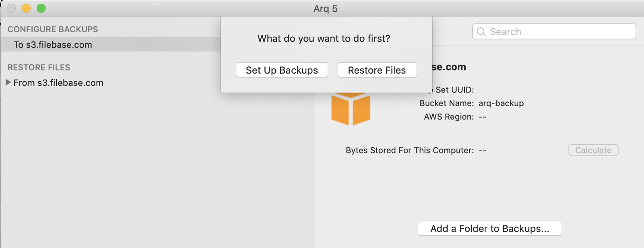Viewport: 644px width, 248px height.
Task: Click the green zoom window button
Action: (x=41, y=8)
